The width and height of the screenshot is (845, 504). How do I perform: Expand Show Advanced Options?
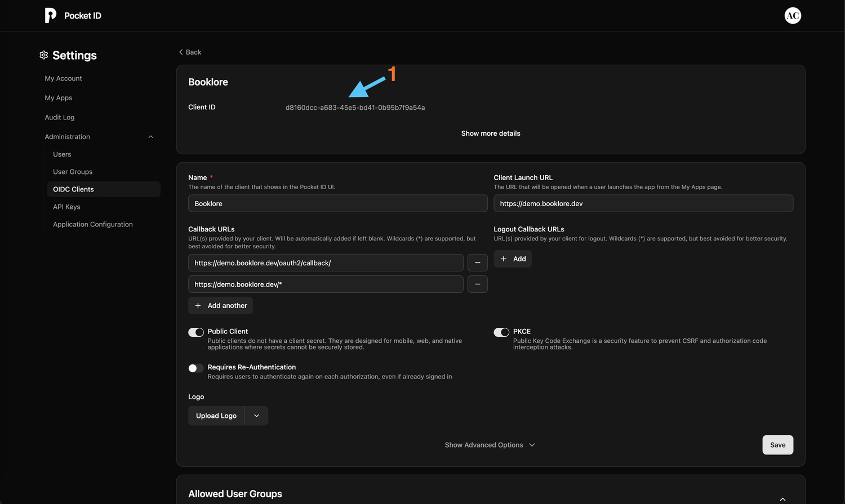(x=490, y=445)
